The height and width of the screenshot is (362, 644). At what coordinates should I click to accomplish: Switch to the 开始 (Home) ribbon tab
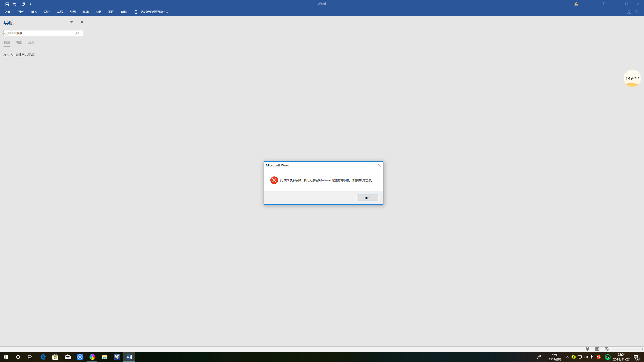pos(21,12)
